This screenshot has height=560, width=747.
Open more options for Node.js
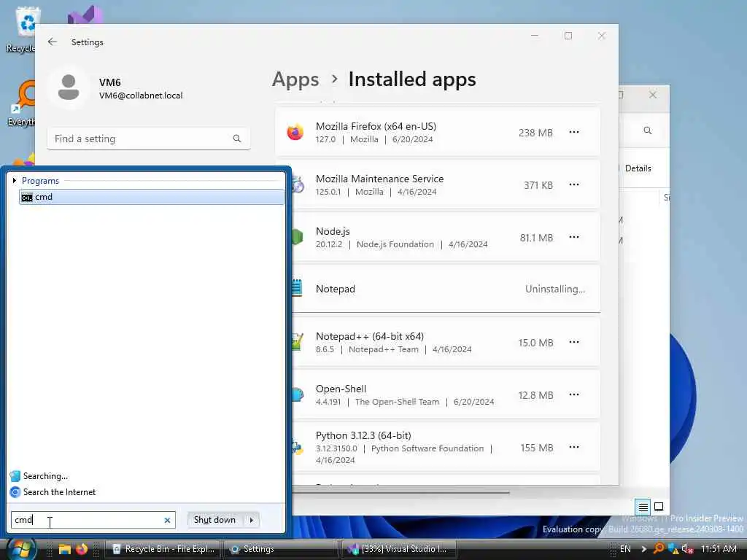[573, 237]
